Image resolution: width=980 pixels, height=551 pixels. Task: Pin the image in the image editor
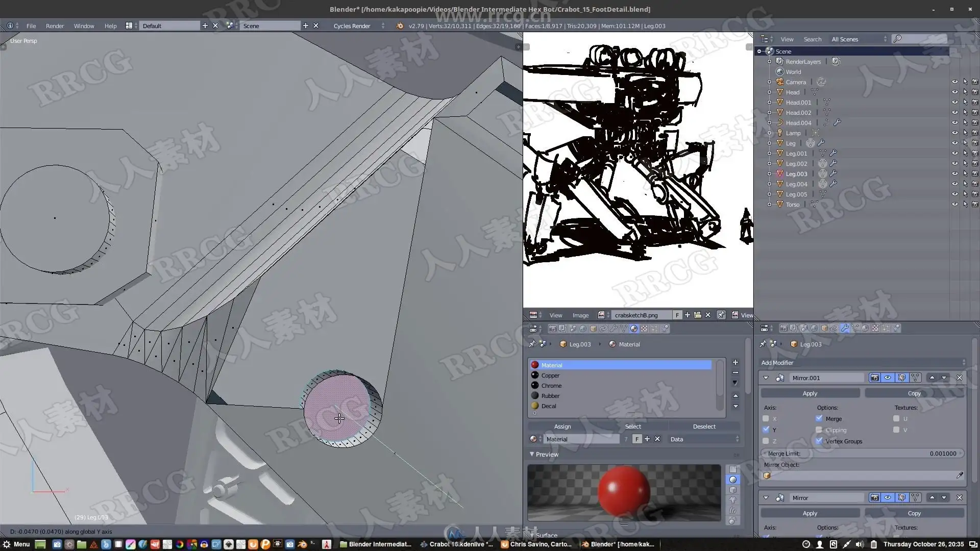point(721,315)
